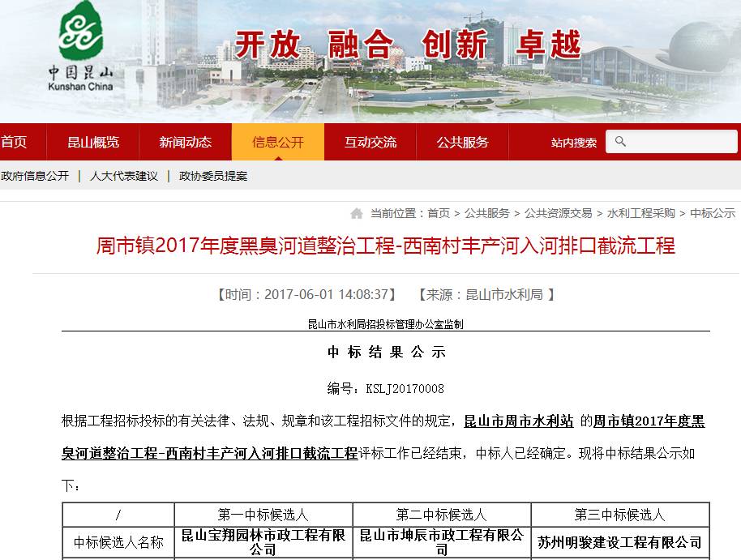Screen dimensions: 741x560
Task: Click the table header 第三中标候选人
Action: (619, 515)
